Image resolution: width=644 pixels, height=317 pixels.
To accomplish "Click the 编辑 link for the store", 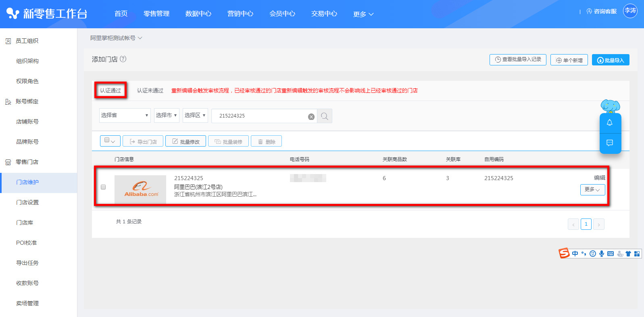I will click(599, 178).
